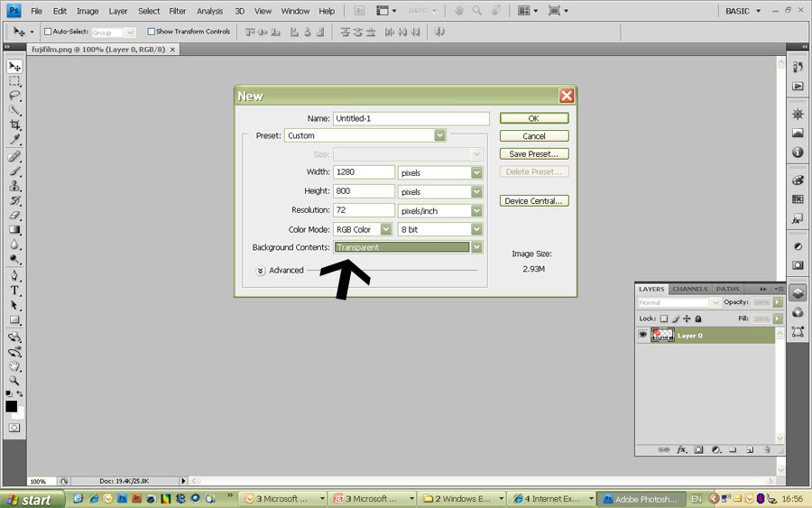Image resolution: width=812 pixels, height=508 pixels.
Task: Expand the Advanced options section
Action: [261, 270]
